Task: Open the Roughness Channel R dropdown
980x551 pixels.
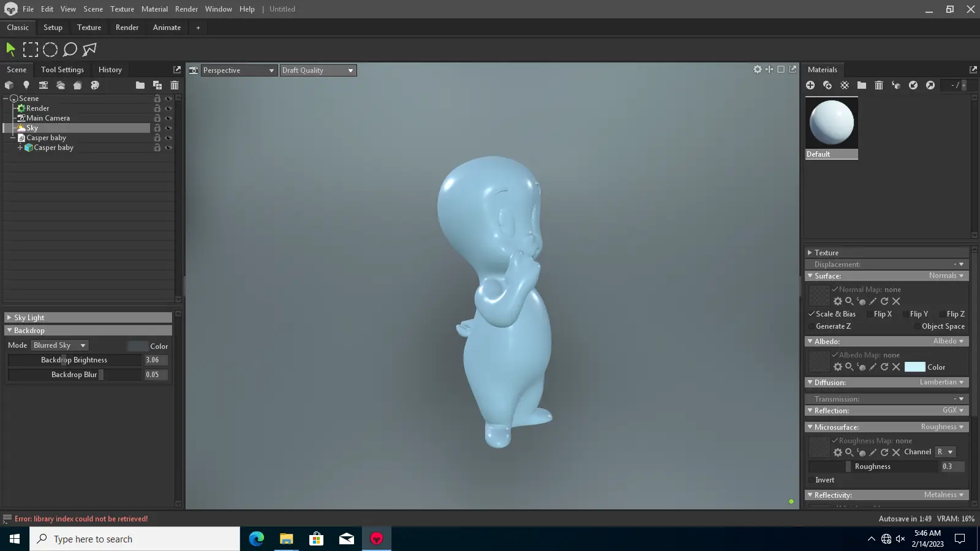Action: click(x=945, y=452)
